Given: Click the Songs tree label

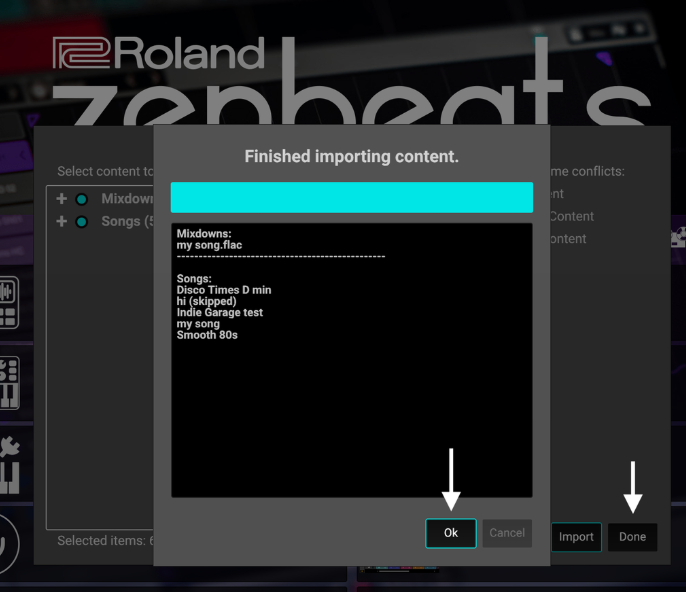Looking at the screenshot, I should (127, 221).
